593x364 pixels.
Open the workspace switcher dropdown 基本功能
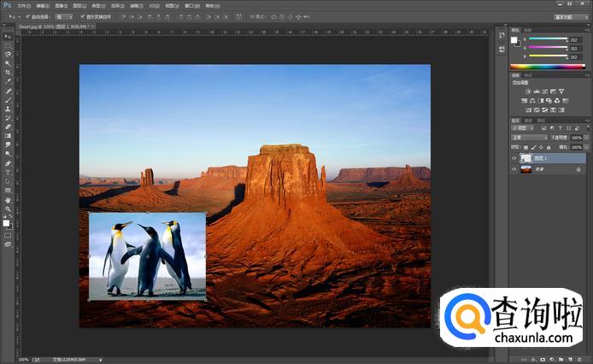pyautogui.click(x=565, y=16)
